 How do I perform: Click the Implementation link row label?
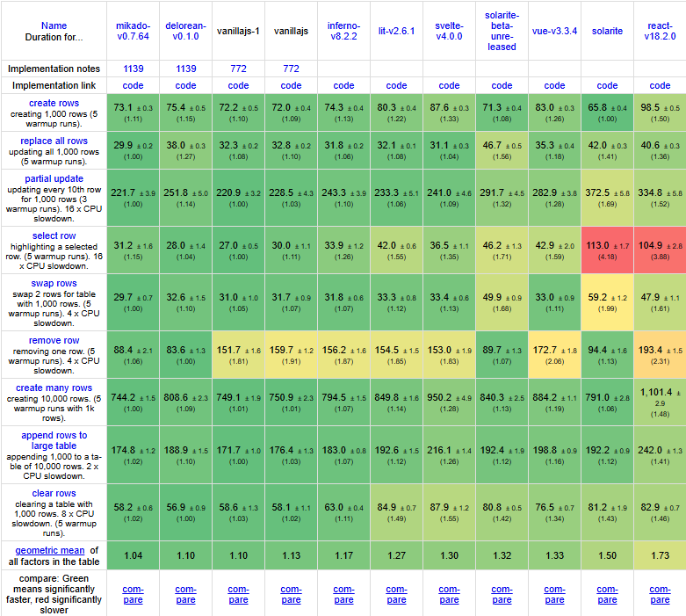point(54,86)
